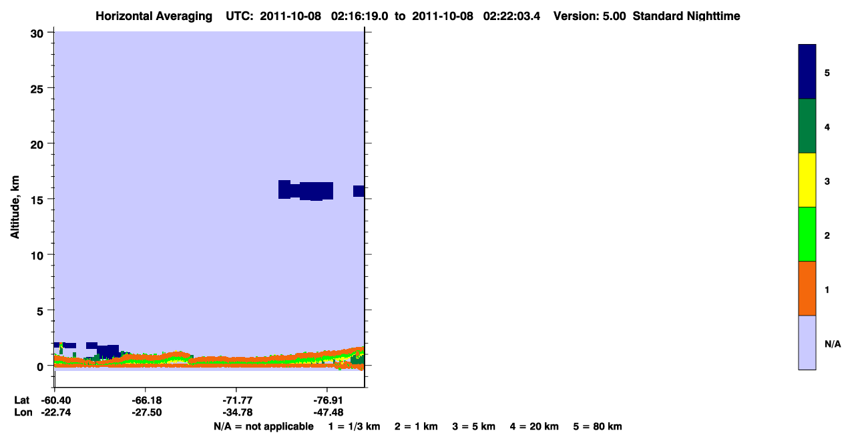868x445 pixels.
Task: Click the yellow colorbar segment for 3
Action: click(x=807, y=180)
